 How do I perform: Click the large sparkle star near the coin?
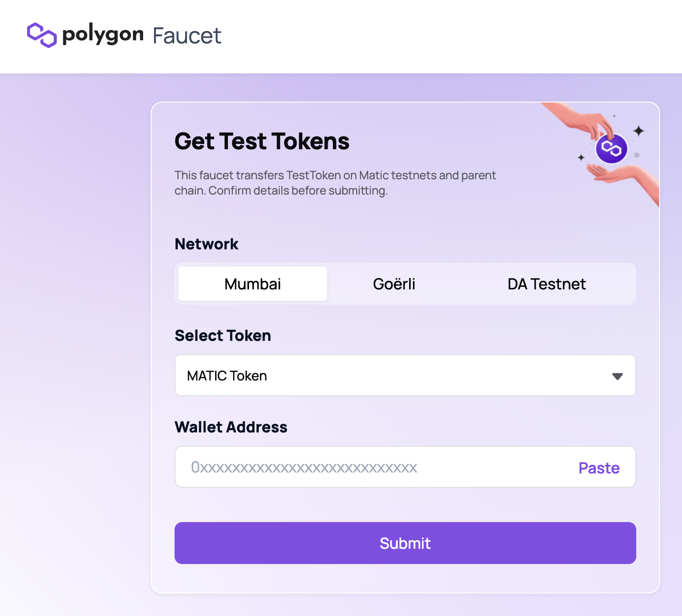click(x=639, y=131)
